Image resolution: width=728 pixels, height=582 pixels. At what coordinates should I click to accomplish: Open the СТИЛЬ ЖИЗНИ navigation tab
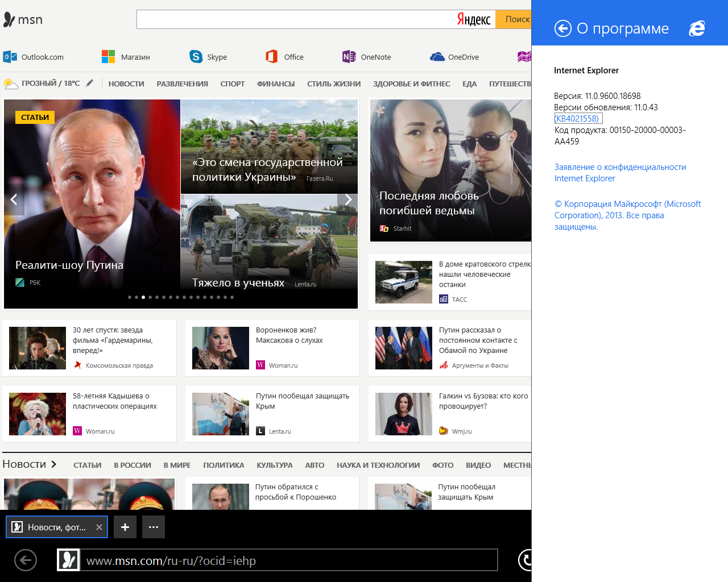coord(334,84)
